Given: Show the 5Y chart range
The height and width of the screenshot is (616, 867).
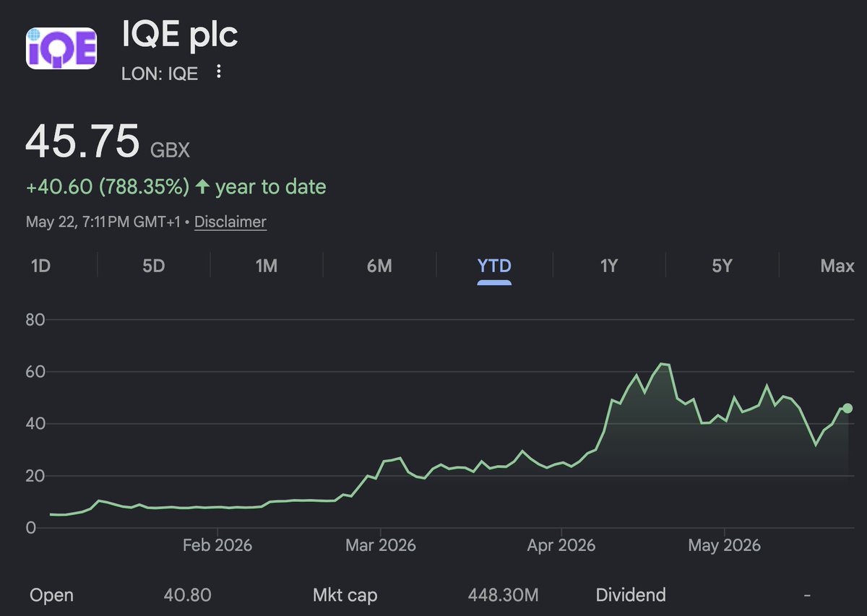Looking at the screenshot, I should point(722,266).
